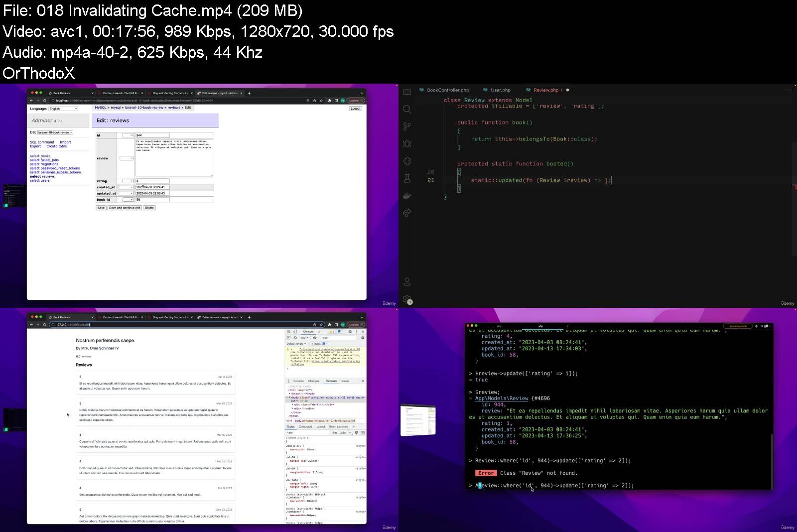Open the function dropdown for the review field
This screenshot has height=532, width=797.
coord(127,158)
